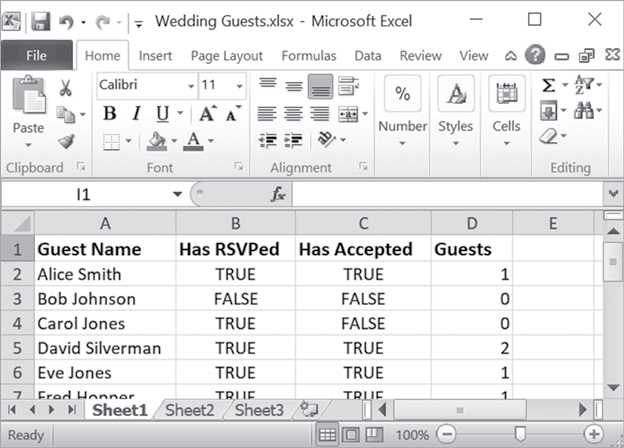
Task: Center text horizontally
Action: [x=293, y=114]
